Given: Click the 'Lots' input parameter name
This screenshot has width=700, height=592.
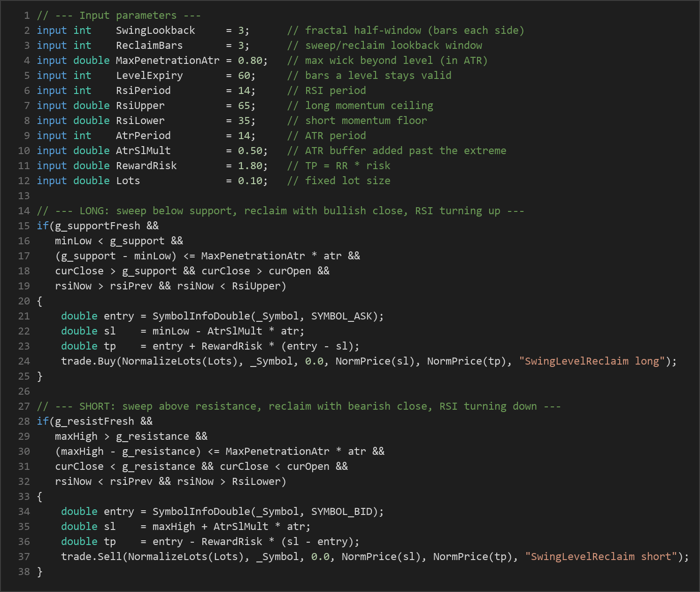Looking at the screenshot, I should coord(128,181).
